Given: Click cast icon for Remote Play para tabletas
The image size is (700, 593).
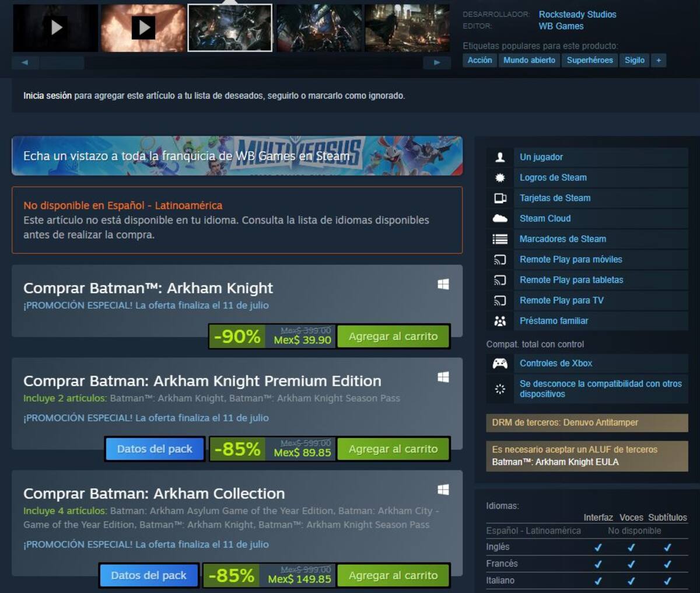Looking at the screenshot, I should coord(500,280).
